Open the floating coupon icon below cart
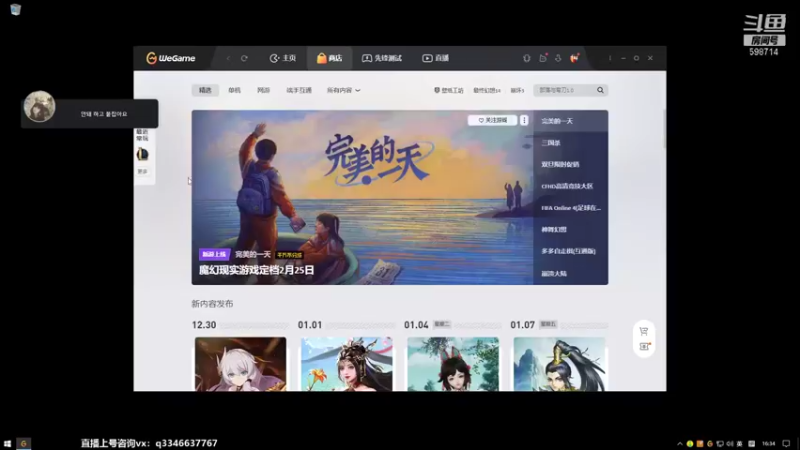 644,346
